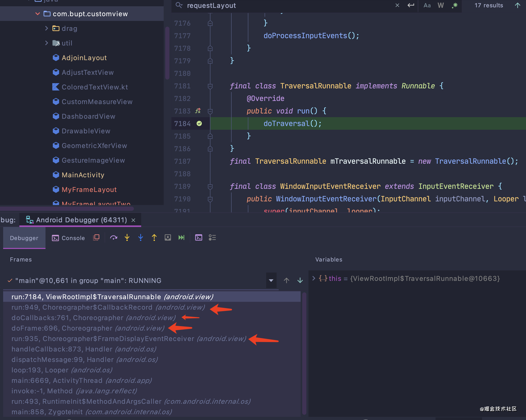Click the Run to Cursor icon
The image size is (526, 420).
tap(181, 237)
